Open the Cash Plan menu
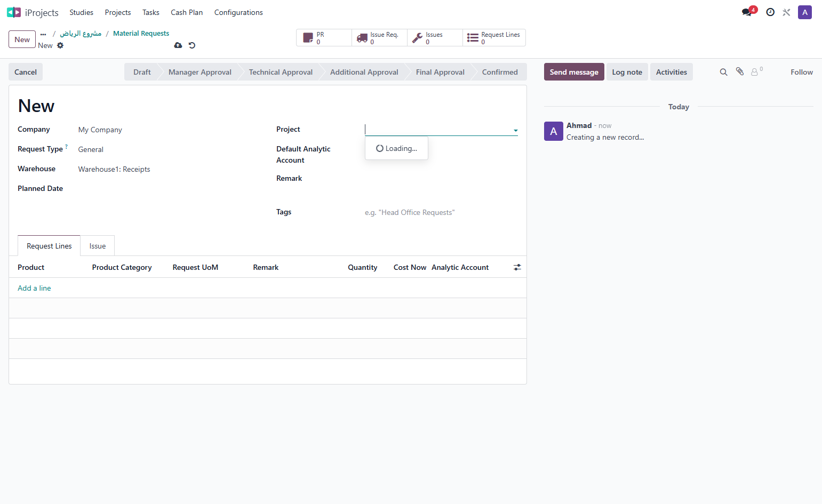Screen dimensions: 822x504 [x=187, y=12]
